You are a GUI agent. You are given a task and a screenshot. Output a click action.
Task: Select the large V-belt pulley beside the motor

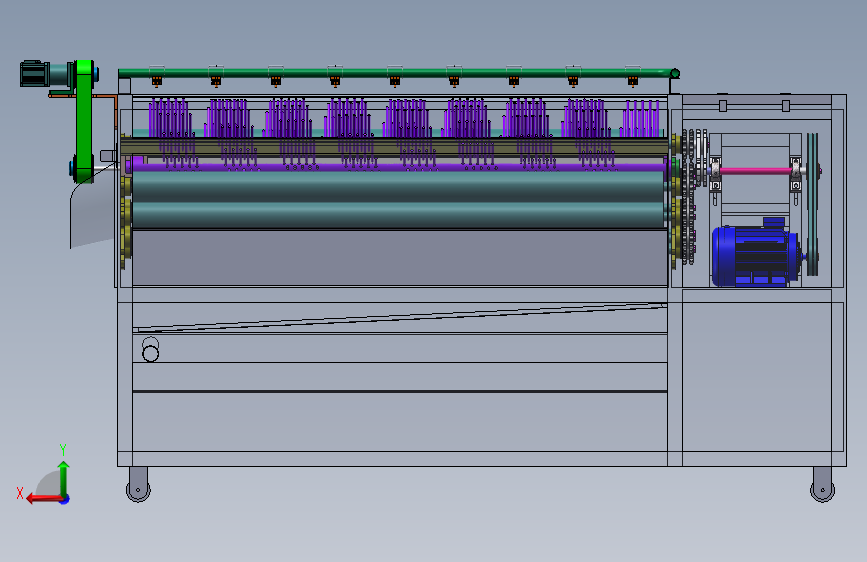(812, 205)
